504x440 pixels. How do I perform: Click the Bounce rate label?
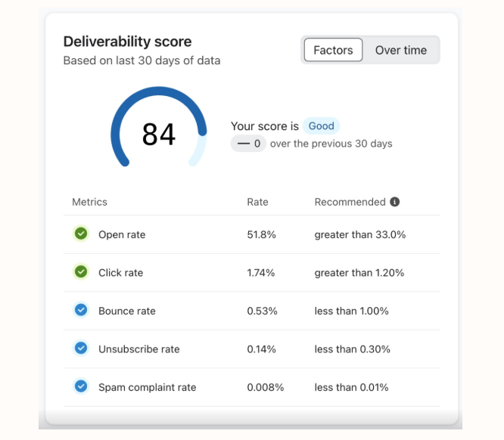[127, 311]
